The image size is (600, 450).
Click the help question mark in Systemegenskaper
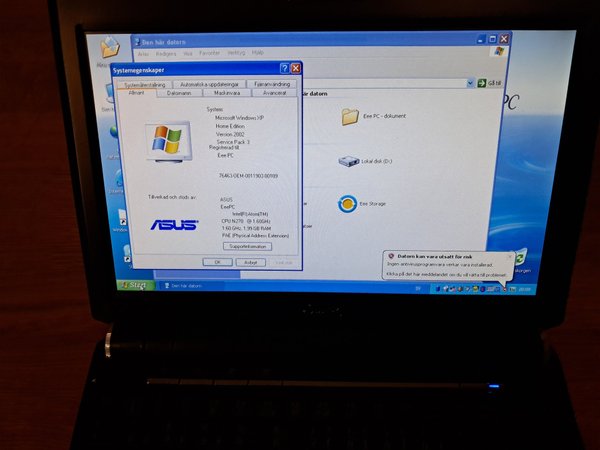[x=284, y=69]
